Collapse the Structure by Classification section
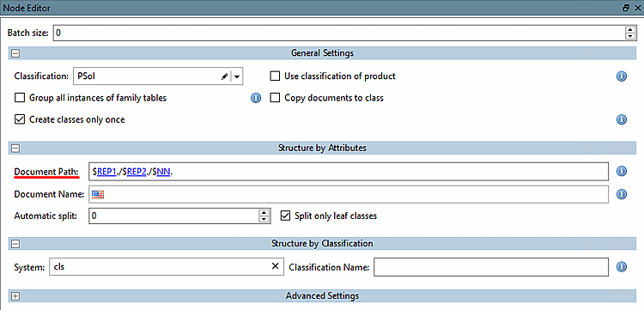The height and width of the screenshot is (310, 644). (15, 244)
